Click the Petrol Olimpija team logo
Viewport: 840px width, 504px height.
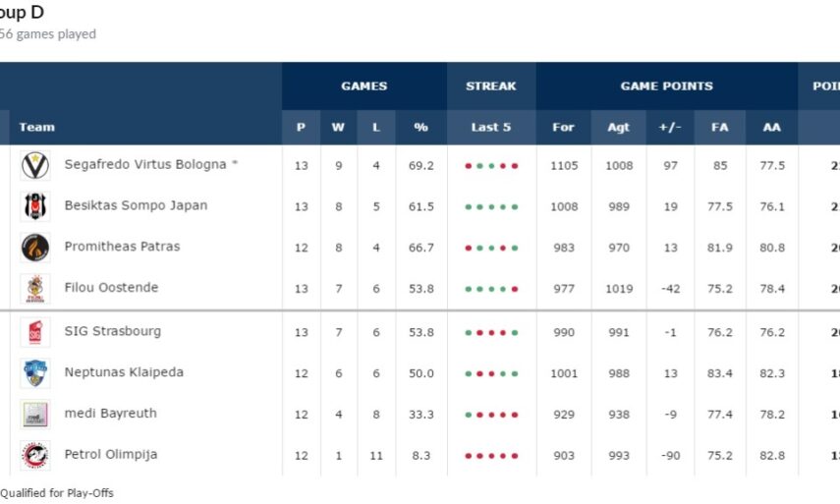click(x=35, y=456)
